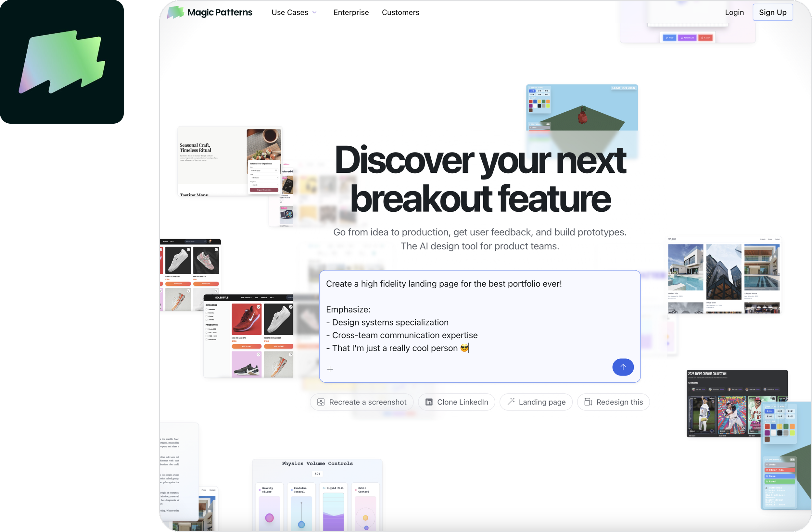The image size is (812, 532).
Task: Click the Login link
Action: pos(734,12)
